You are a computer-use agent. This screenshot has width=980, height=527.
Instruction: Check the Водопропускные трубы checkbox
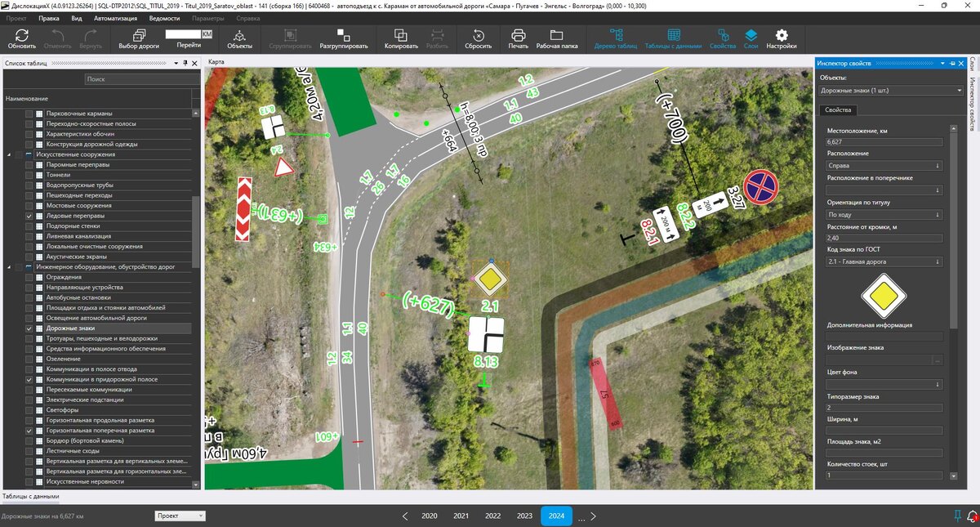29,185
